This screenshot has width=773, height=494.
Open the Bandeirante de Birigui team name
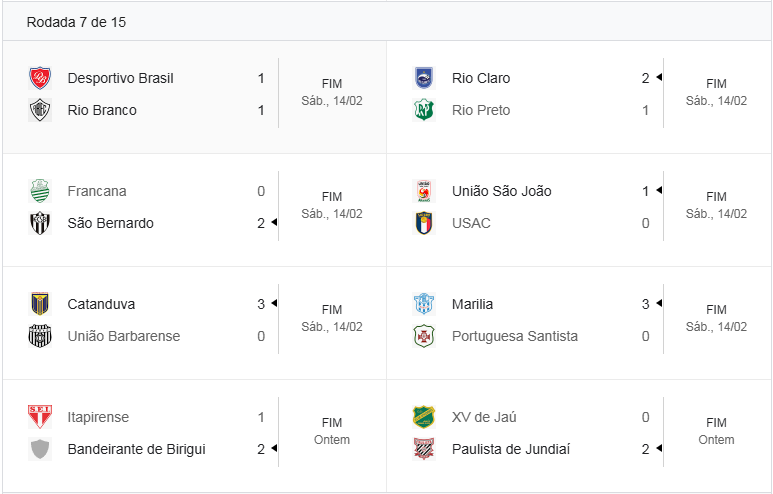click(x=136, y=449)
